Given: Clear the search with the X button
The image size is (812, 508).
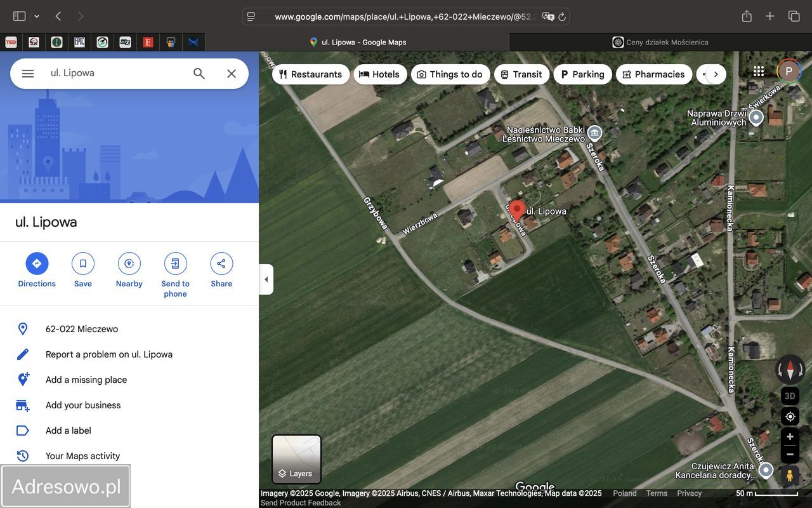Looking at the screenshot, I should tap(232, 74).
